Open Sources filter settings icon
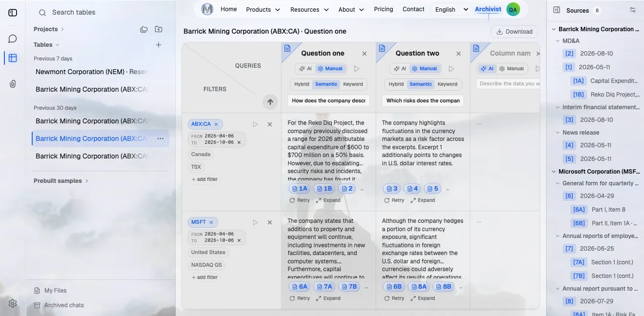Viewport: 644px width, 316px height. [633, 10]
